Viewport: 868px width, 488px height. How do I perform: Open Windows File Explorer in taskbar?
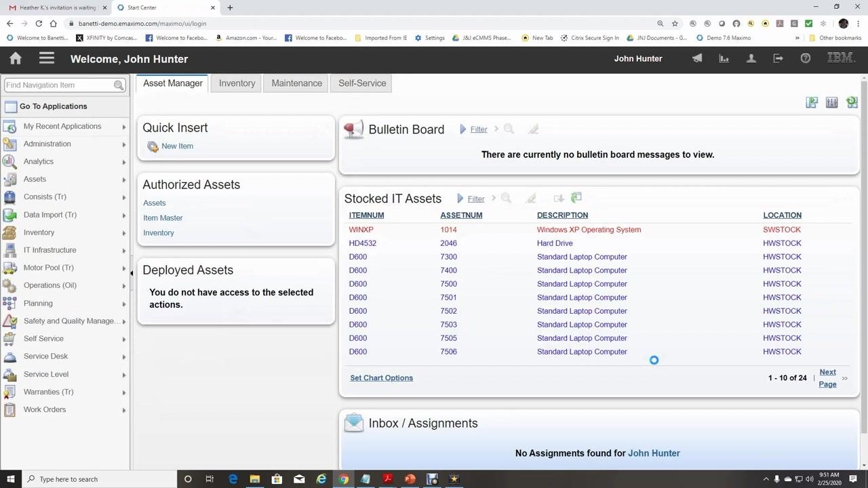tap(254, 479)
